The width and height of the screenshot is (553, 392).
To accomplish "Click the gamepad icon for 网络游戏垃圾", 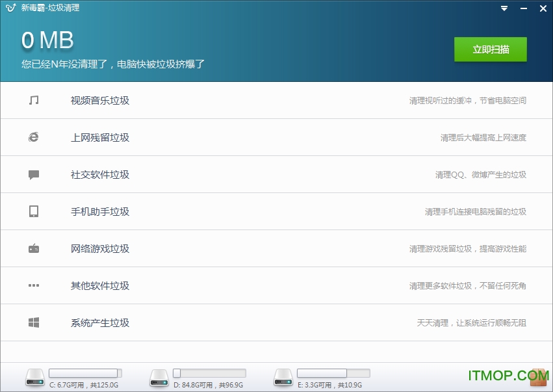I will point(34,248).
